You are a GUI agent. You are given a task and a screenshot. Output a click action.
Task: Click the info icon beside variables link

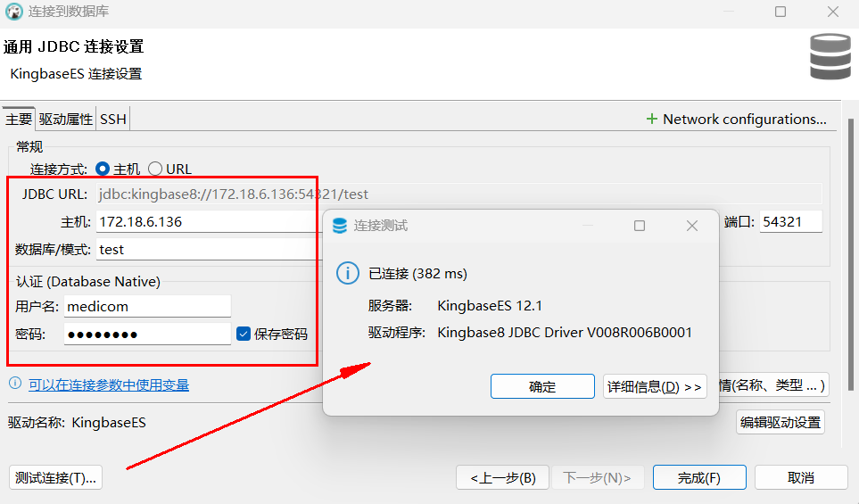click(15, 384)
